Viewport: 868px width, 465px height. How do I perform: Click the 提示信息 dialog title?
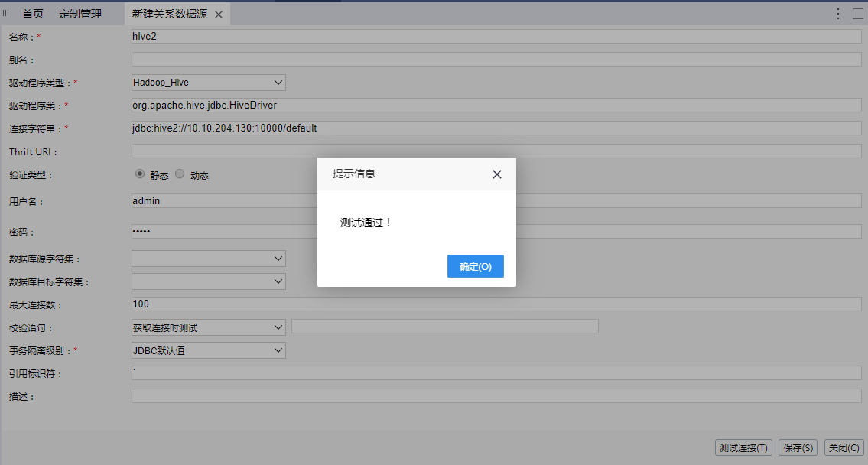tap(354, 174)
